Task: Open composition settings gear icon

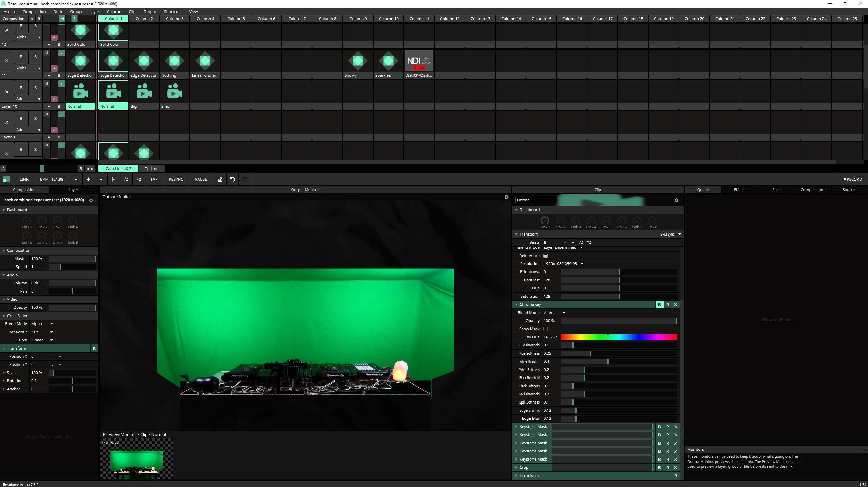Action: 91,200
